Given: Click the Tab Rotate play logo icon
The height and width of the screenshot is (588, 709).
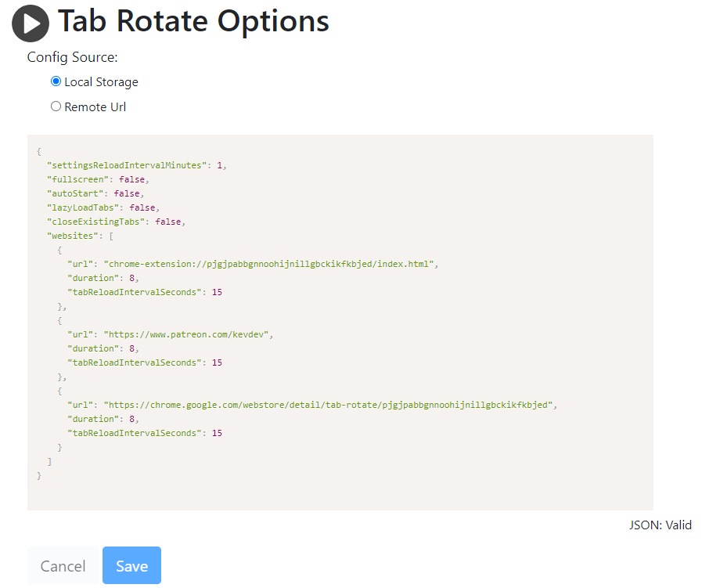Looking at the screenshot, I should 31,23.
